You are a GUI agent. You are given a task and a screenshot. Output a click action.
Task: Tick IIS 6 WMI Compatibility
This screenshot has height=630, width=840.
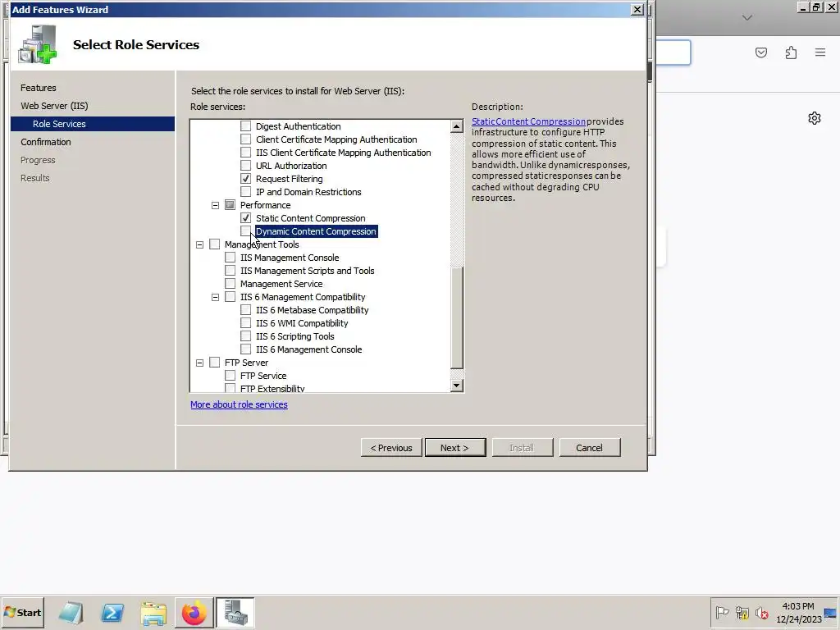[245, 323]
